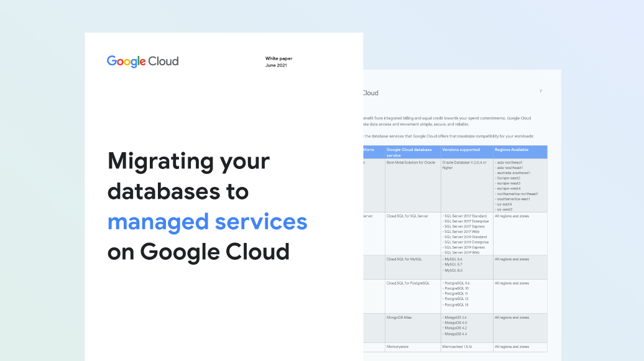
Task: Click "SQL Server 2017 Standard" in the versions list
Action: pyautogui.click(x=464, y=216)
